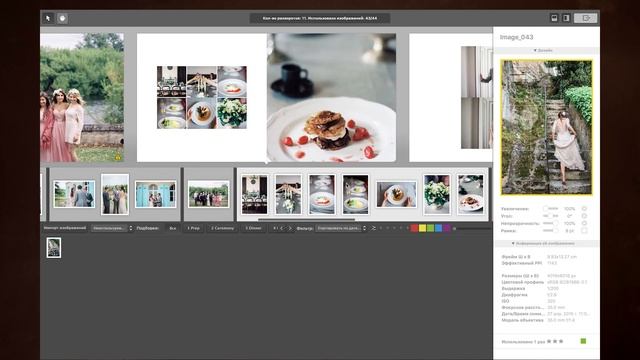Reset the opacity value button
Viewport: 640px width, 360px height.
tap(584, 223)
